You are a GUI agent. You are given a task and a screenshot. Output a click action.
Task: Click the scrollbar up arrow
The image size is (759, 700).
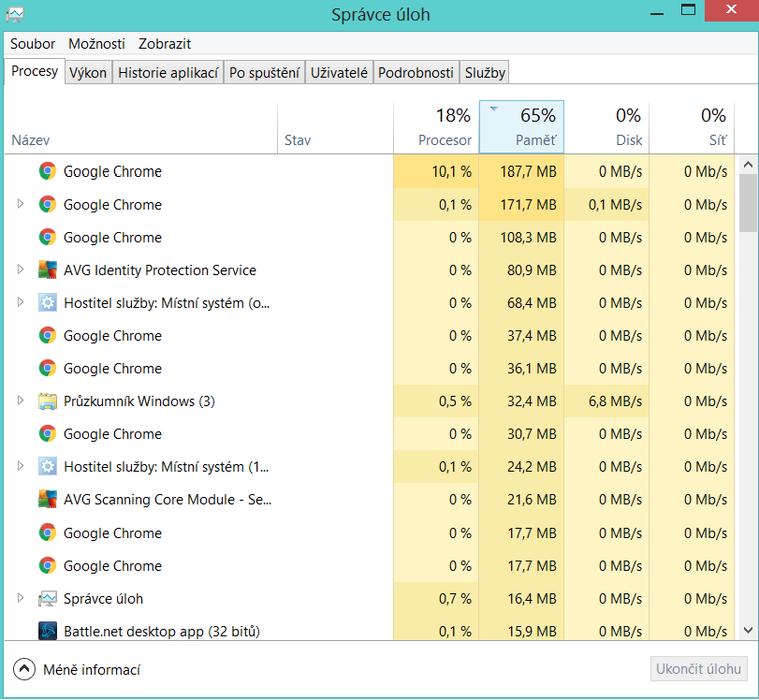[748, 165]
